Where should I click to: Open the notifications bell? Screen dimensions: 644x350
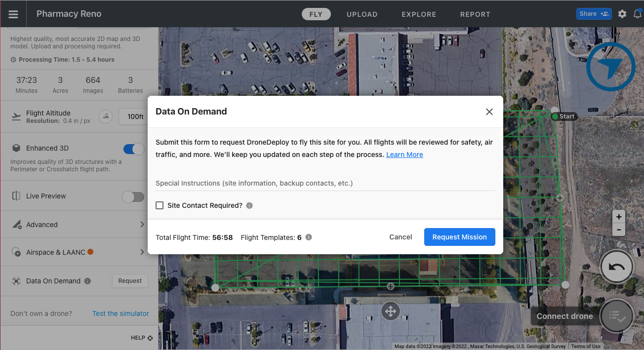click(638, 14)
